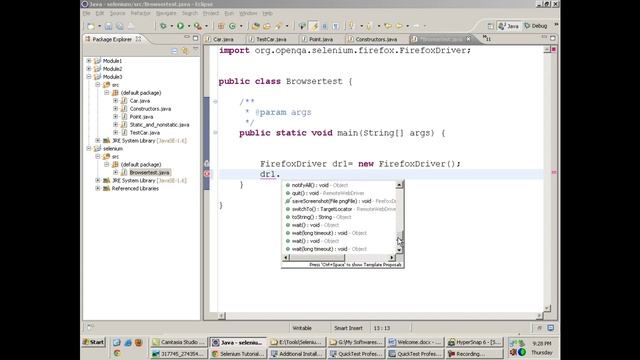Switch to the Debug perspective
Image resolution: width=640 pixels, height=360 pixels.
coord(536,26)
